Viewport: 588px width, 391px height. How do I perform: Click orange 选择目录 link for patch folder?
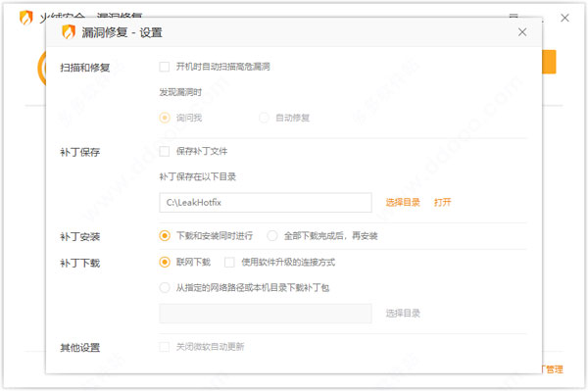[403, 203]
